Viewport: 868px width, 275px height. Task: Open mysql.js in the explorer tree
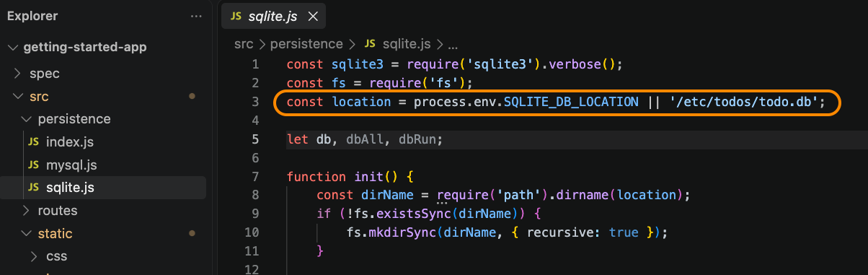71,165
